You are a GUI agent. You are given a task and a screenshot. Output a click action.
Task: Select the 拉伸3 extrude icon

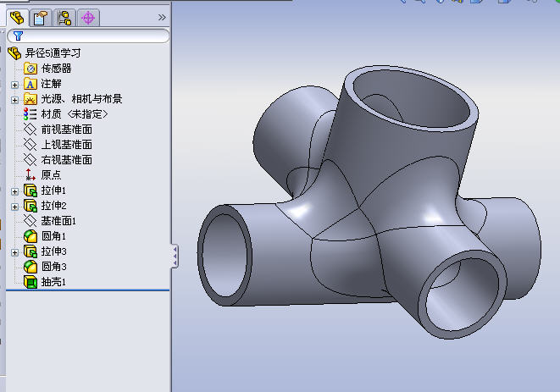(30, 251)
